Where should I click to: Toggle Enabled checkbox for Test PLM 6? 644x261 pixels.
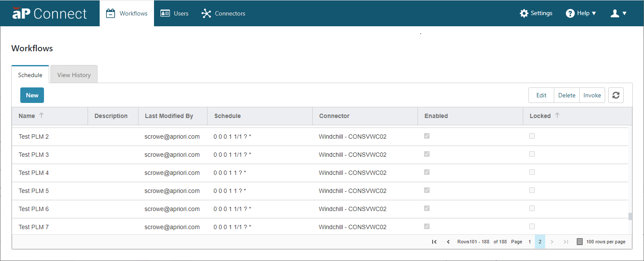point(427,208)
